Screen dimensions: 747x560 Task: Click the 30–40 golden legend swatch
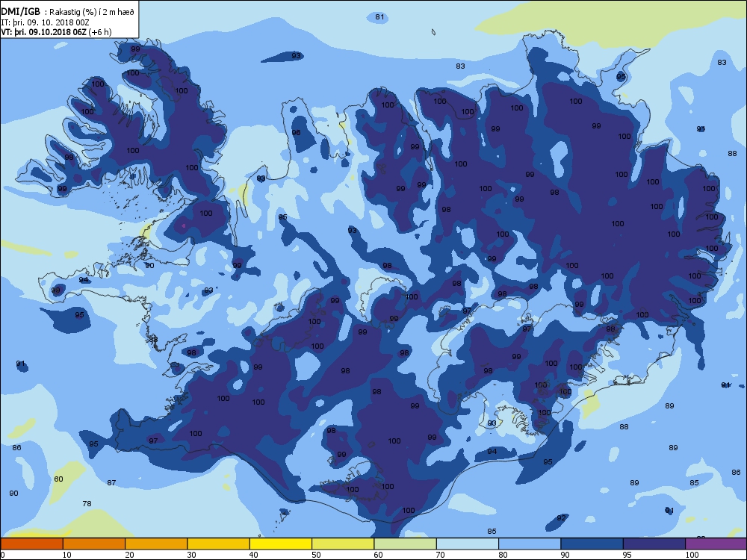click(x=218, y=544)
